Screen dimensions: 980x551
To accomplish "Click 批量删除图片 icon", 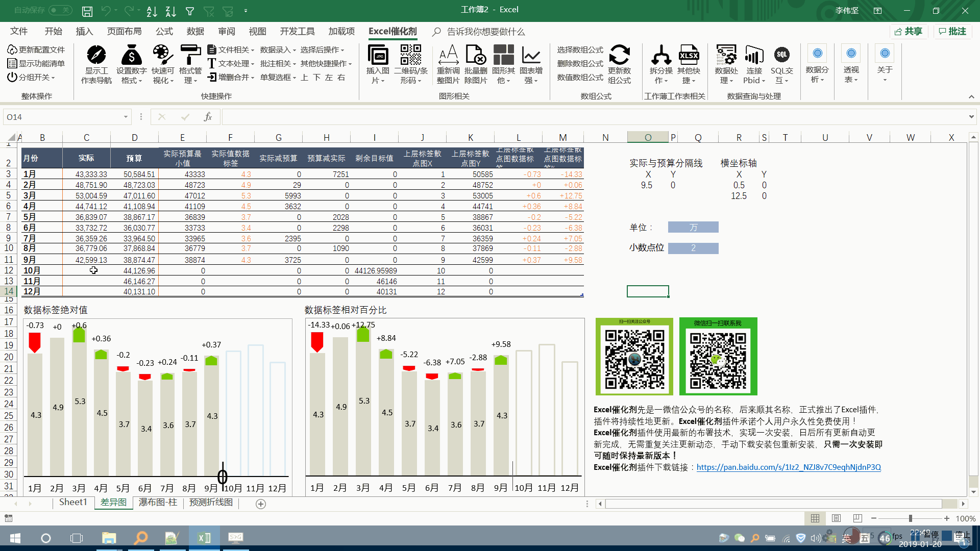I will coord(476,55).
